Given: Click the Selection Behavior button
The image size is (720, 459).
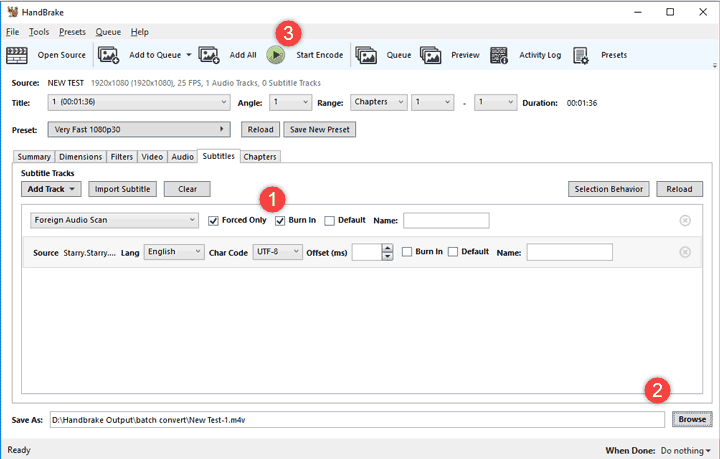Looking at the screenshot, I should tap(608, 189).
